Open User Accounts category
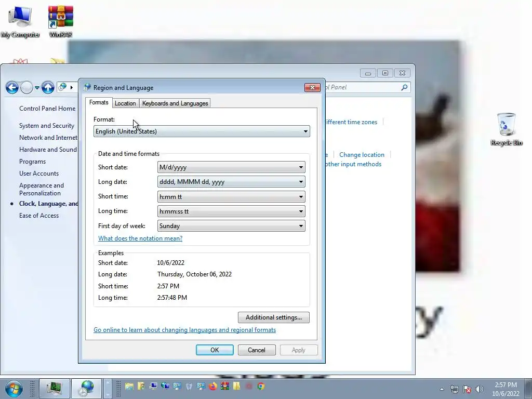The width and height of the screenshot is (532, 399). point(38,174)
